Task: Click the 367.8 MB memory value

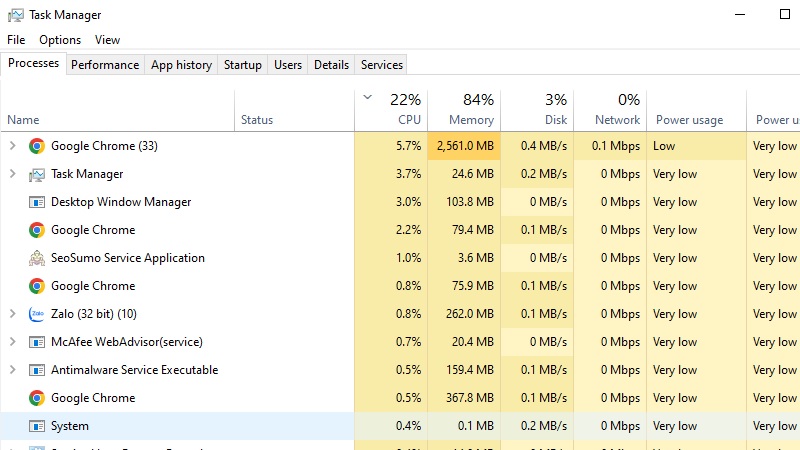Action: [469, 398]
